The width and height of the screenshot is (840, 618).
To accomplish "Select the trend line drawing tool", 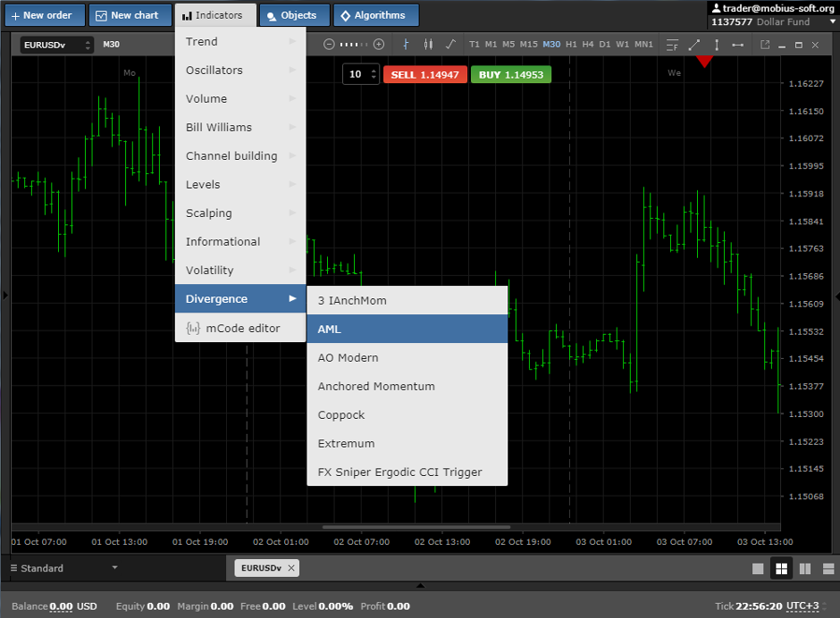I will (694, 45).
